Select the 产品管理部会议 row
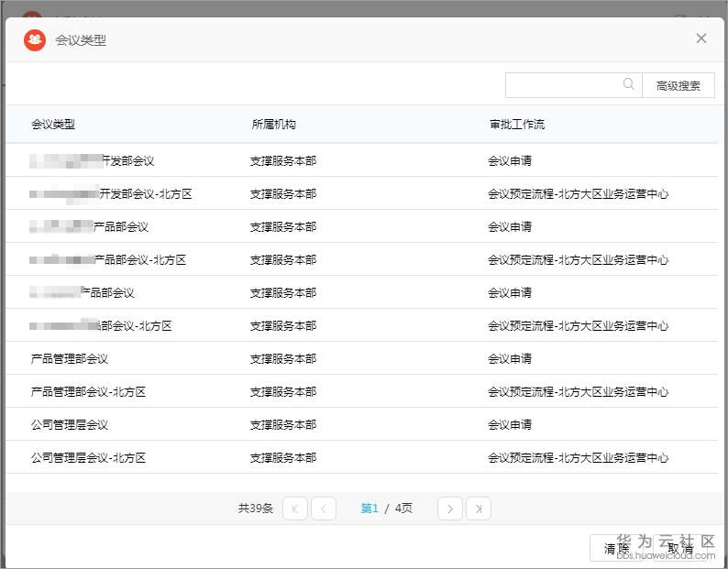The image size is (728, 569). pyautogui.click(x=361, y=358)
